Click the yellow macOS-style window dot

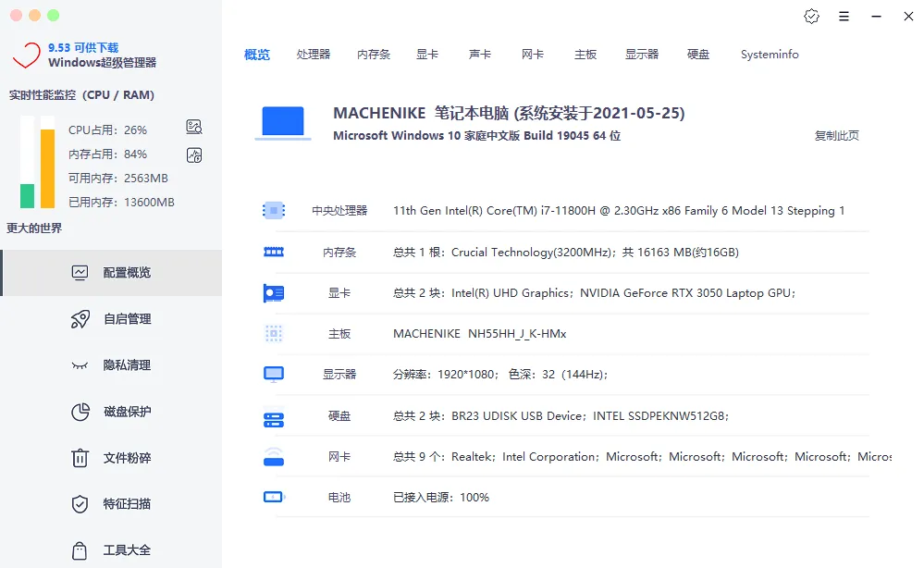tap(35, 16)
